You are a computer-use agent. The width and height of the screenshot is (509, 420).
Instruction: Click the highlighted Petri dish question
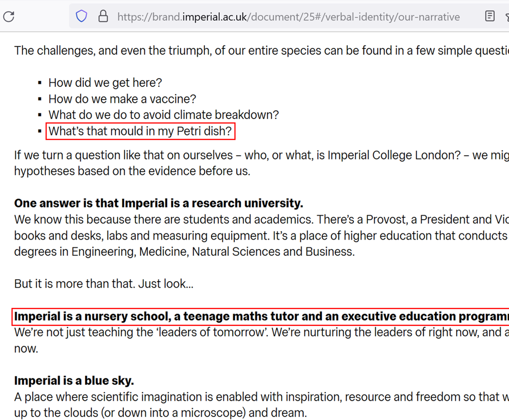click(x=140, y=131)
